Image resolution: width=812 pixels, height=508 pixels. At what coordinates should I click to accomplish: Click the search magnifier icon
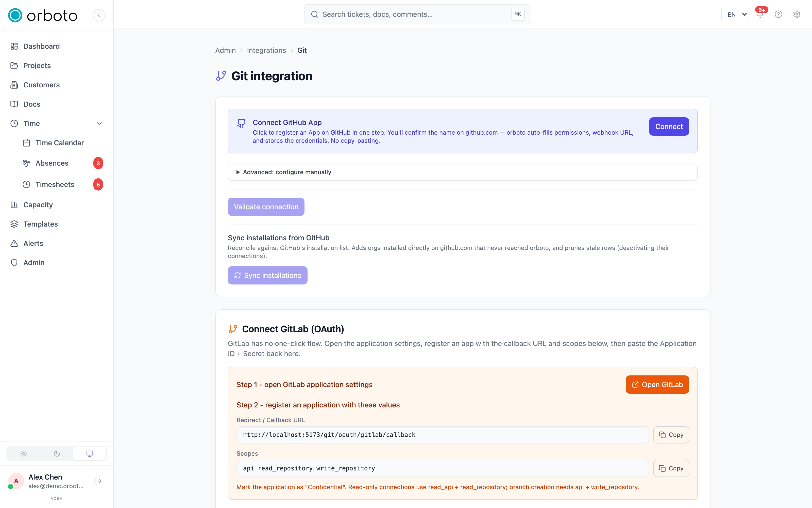pyautogui.click(x=314, y=14)
